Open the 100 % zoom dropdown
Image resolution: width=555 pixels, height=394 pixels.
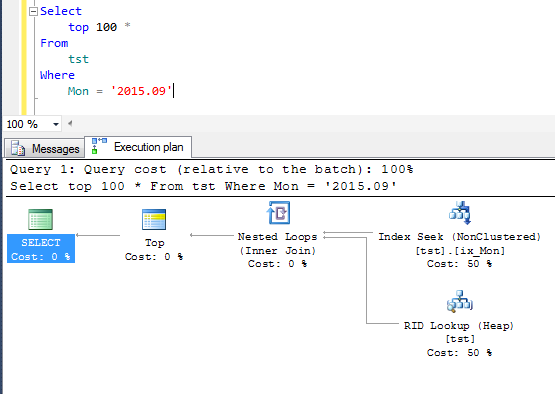point(56,124)
